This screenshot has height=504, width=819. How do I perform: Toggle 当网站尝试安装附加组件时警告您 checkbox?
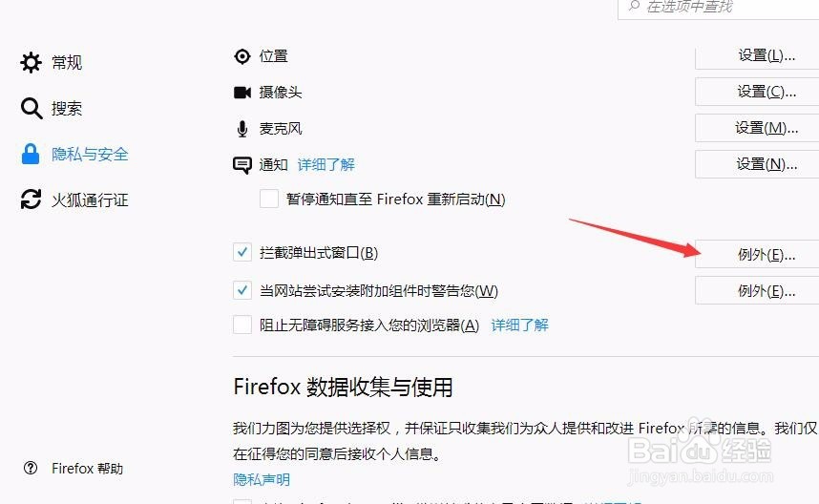point(242,290)
